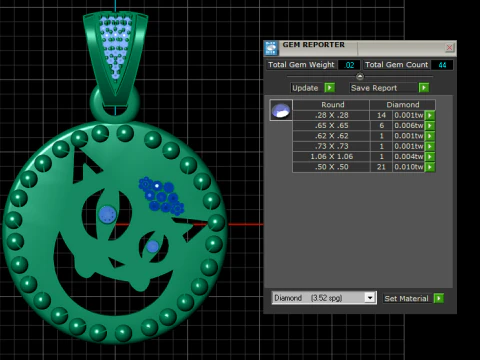Screen dimensions: 480x360
Task: Select the round gem shape thumbnail
Action: (x=281, y=110)
